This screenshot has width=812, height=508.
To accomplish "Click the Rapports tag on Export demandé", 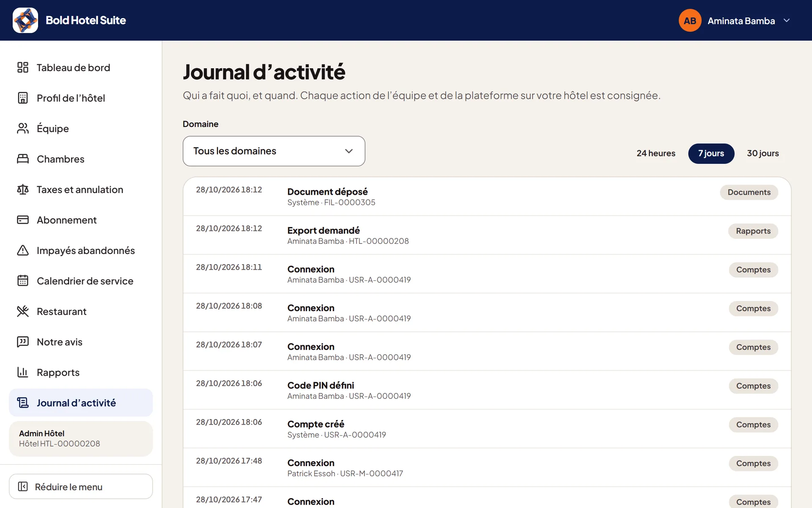I will point(753,231).
